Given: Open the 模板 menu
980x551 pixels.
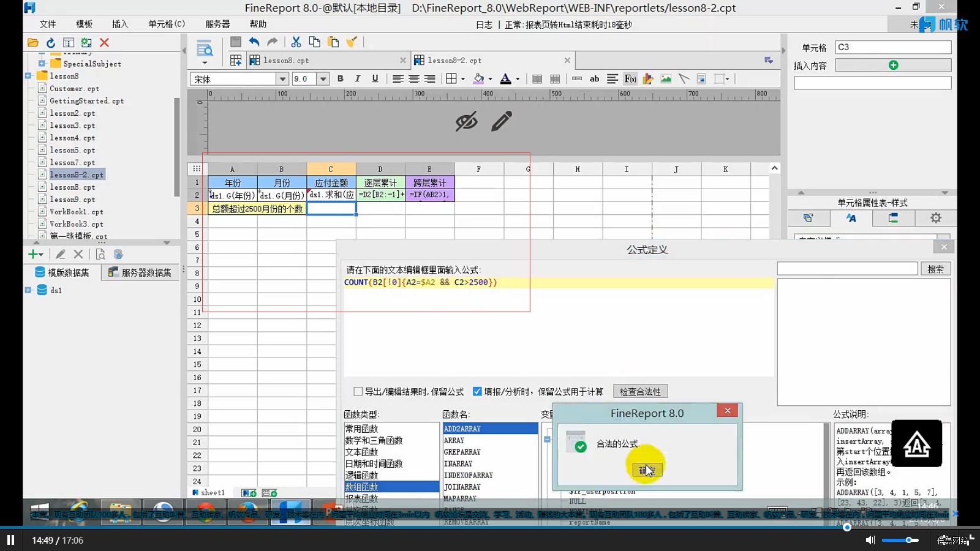Looking at the screenshot, I should (x=84, y=24).
